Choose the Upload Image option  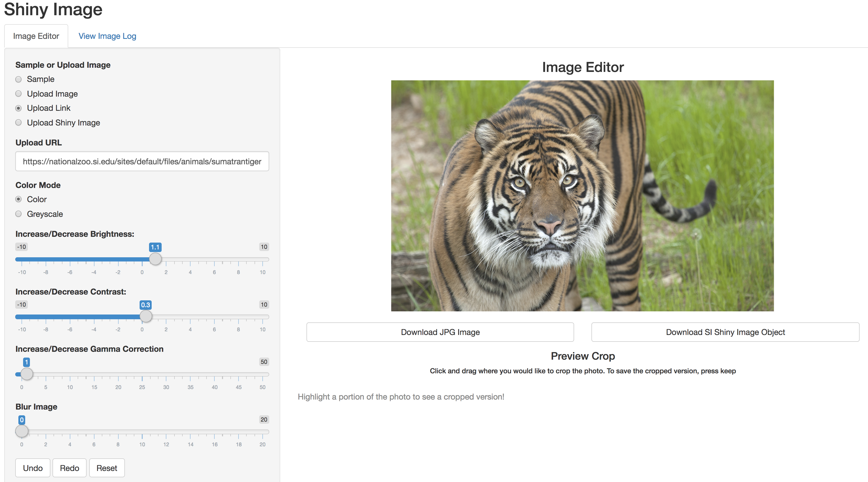(19, 94)
